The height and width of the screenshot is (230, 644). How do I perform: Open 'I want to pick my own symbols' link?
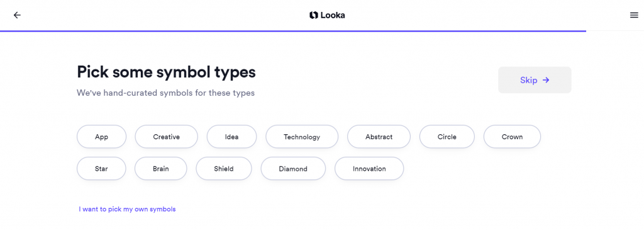(x=127, y=209)
